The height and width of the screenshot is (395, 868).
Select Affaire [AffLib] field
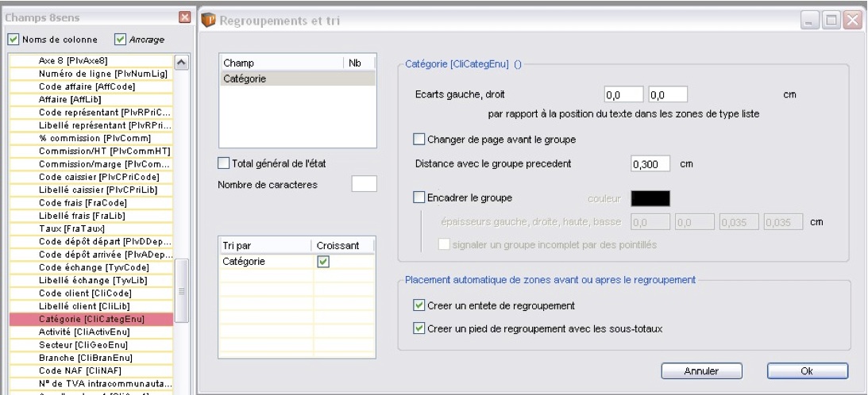91,100
